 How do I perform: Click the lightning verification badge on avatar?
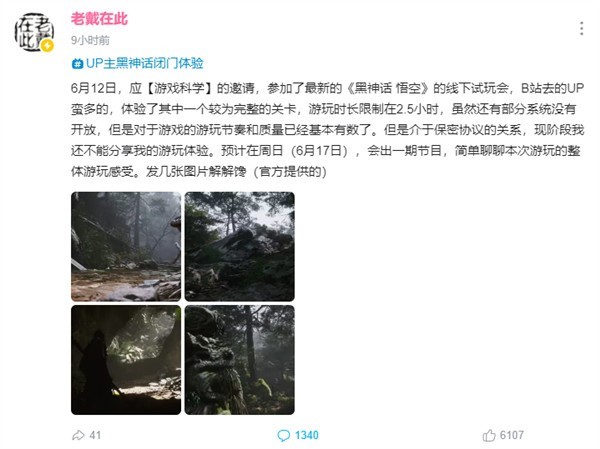tap(47, 46)
